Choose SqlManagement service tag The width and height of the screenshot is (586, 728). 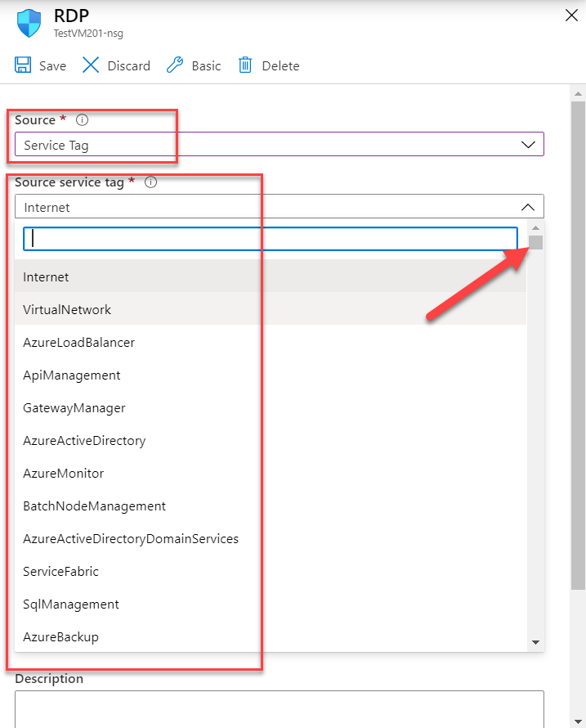pyautogui.click(x=271, y=604)
